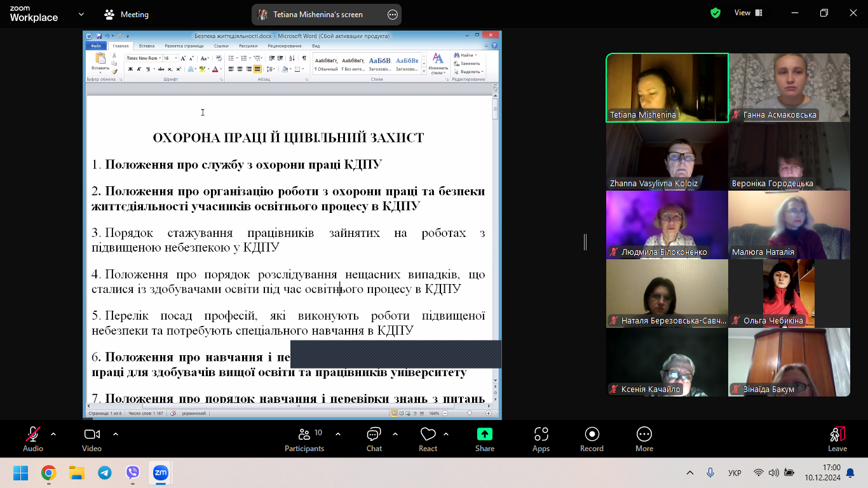Switch to the Рассылки tab
Screen dimensions: 868x488
(248, 46)
